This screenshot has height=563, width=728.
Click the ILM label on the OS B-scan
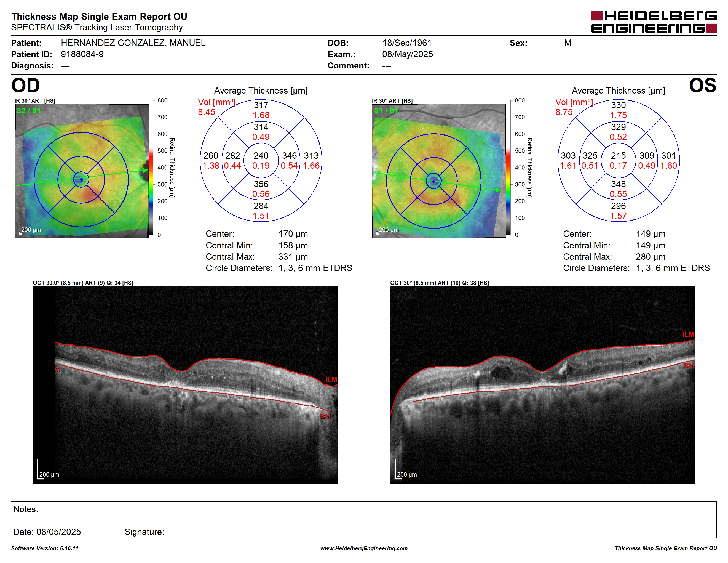click(x=688, y=334)
